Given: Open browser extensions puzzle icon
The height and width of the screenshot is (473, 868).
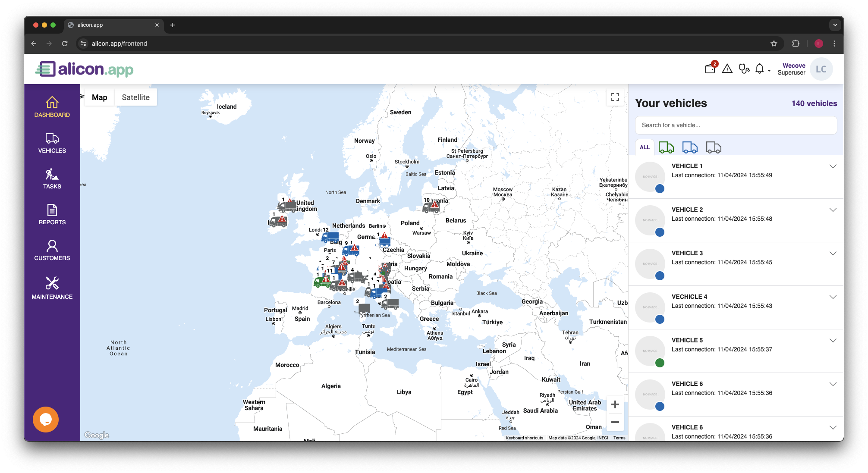Looking at the screenshot, I should (x=796, y=44).
